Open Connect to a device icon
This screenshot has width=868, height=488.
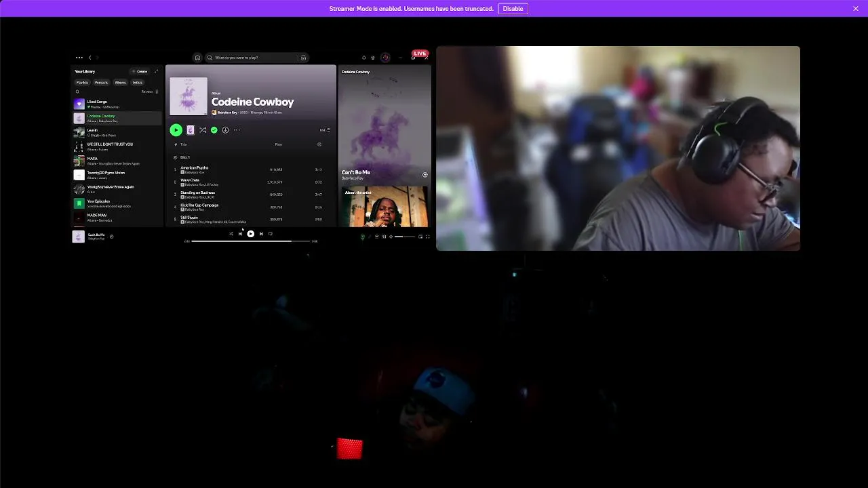(384, 237)
